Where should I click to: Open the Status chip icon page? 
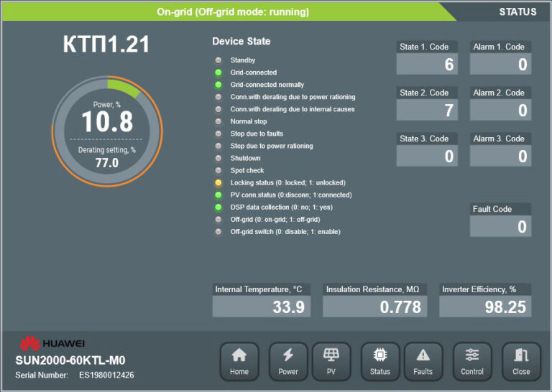[380, 361]
